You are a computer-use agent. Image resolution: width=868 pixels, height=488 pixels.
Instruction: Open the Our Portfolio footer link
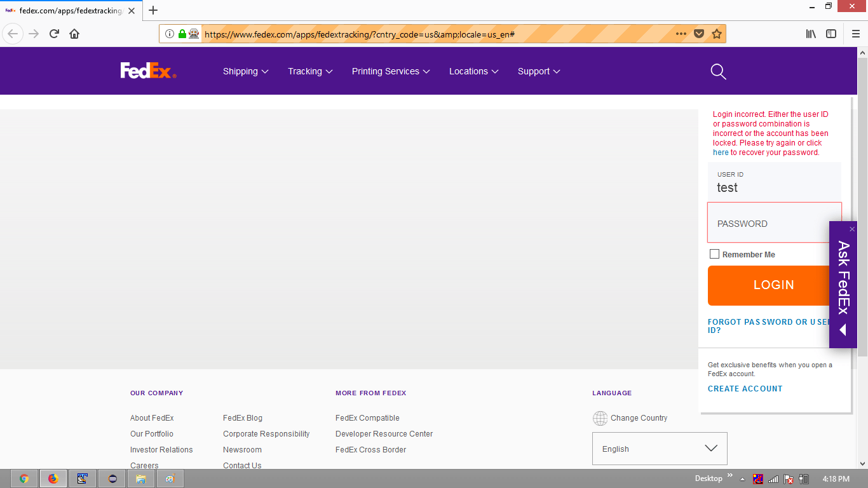coord(152,434)
